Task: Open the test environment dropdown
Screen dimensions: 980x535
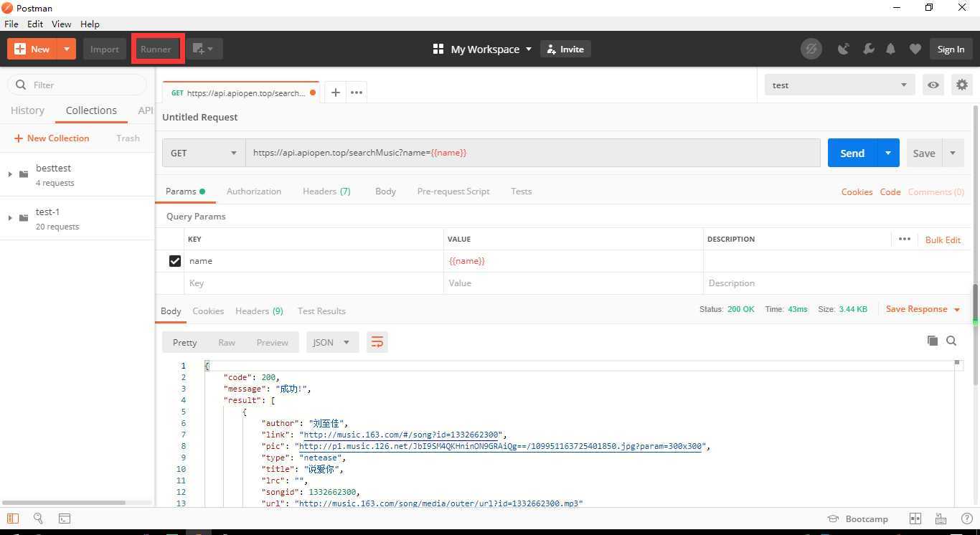Action: pos(839,85)
